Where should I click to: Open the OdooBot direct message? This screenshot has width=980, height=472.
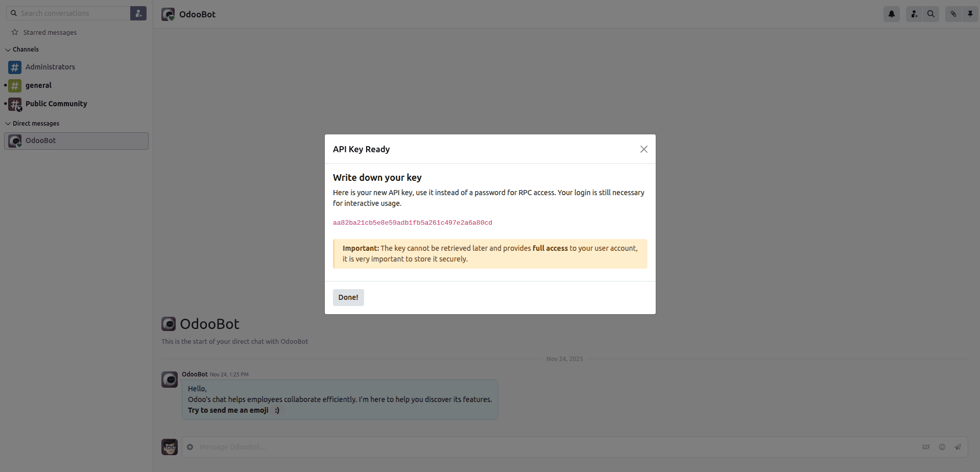(x=40, y=140)
